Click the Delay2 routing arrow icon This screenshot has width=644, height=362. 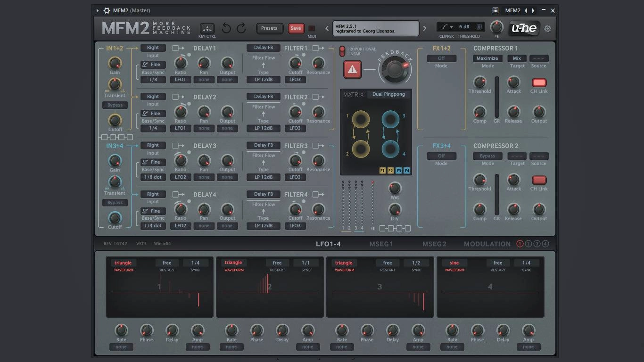tap(178, 97)
